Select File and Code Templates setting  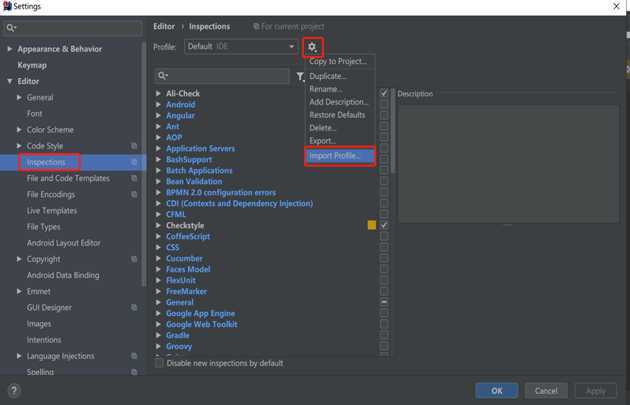(x=68, y=178)
